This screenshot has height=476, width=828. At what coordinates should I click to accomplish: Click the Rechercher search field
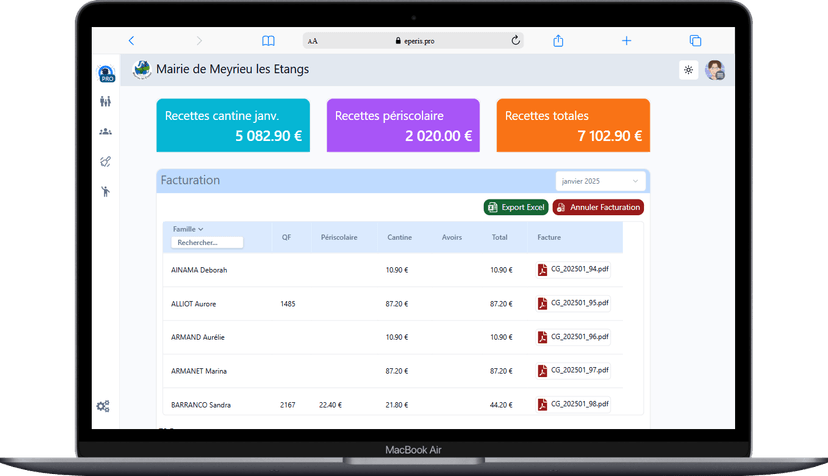point(207,242)
